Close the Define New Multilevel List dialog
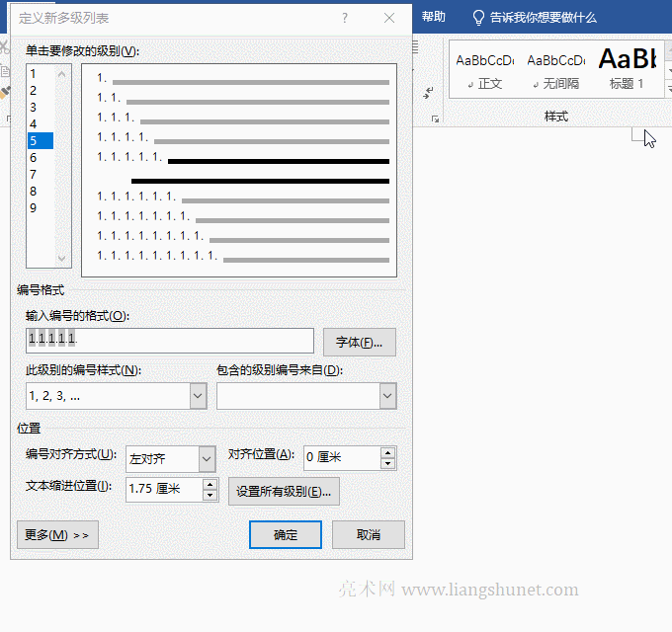672x632 pixels. point(389,18)
